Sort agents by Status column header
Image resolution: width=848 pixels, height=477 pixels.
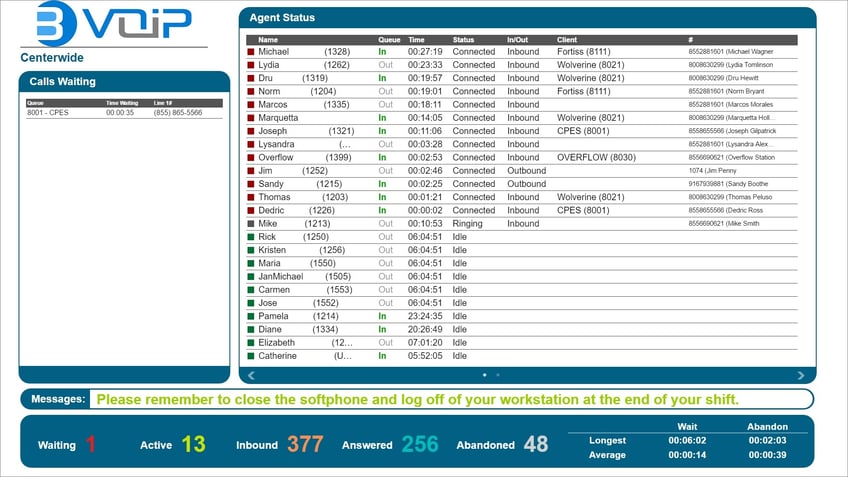pos(463,40)
